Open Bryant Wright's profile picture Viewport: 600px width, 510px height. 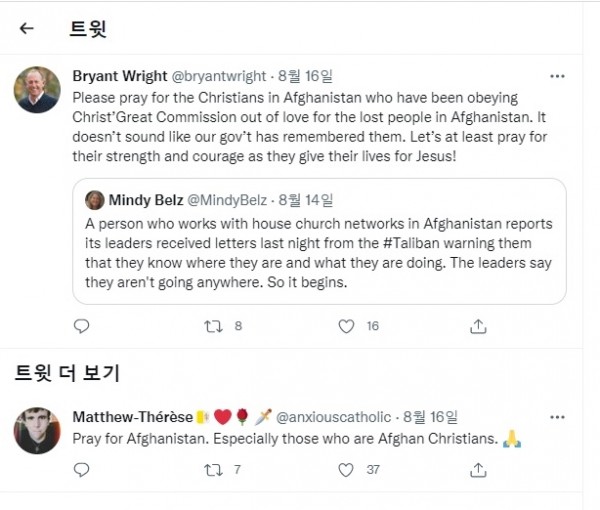point(37,90)
